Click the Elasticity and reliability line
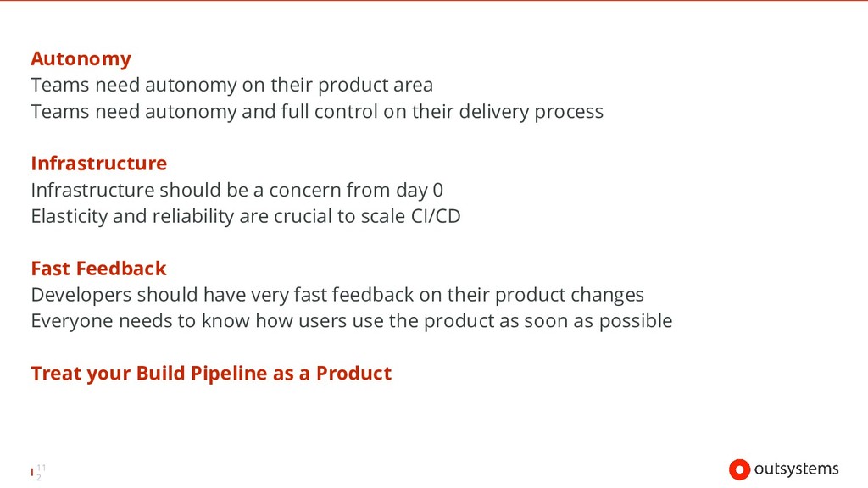 click(x=246, y=216)
